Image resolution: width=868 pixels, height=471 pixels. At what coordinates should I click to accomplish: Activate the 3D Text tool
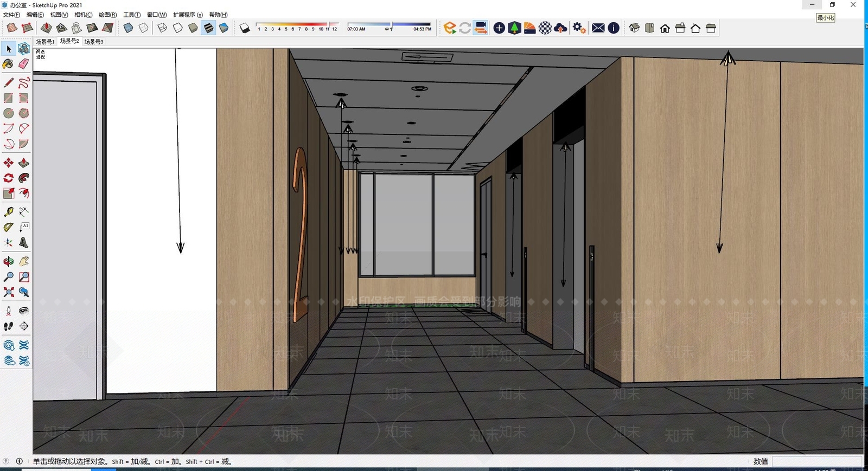pyautogui.click(x=24, y=242)
